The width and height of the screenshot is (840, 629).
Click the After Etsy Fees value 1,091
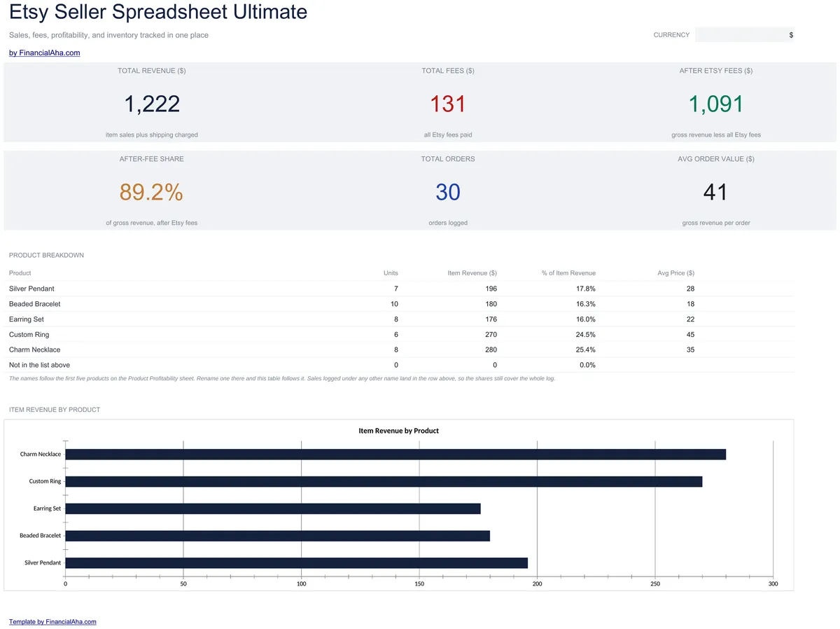[x=715, y=104]
